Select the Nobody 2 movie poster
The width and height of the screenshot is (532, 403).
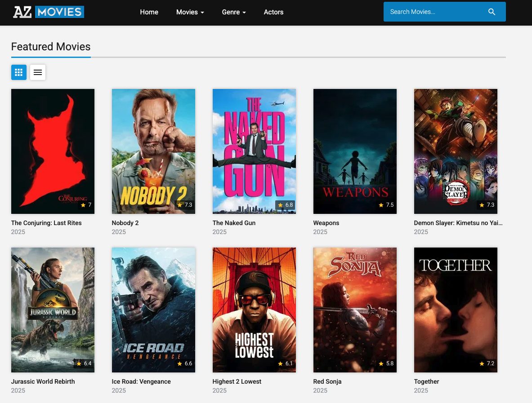point(153,151)
